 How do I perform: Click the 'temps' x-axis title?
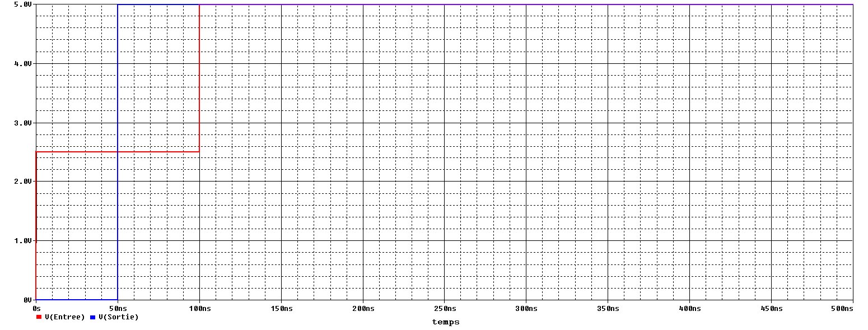point(446,322)
